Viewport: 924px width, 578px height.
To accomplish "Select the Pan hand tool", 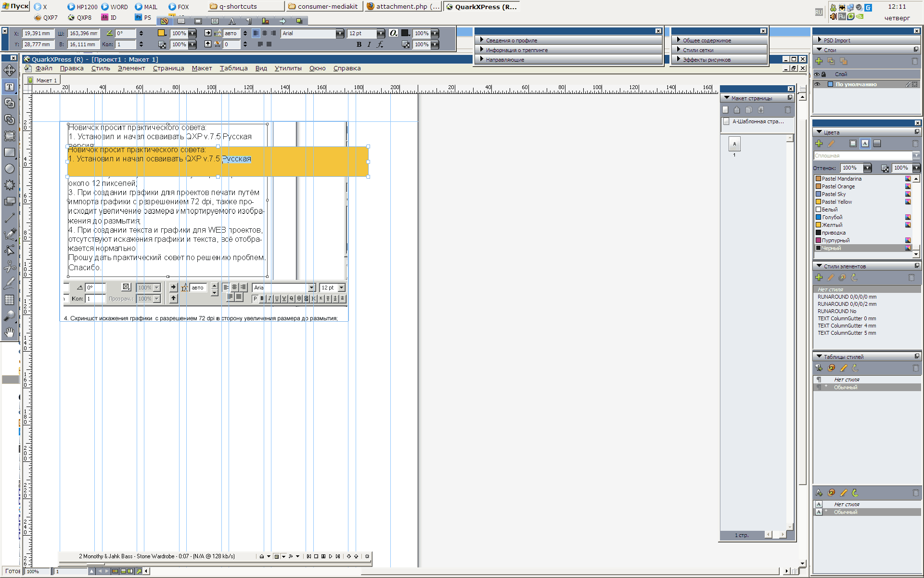I will (9, 332).
